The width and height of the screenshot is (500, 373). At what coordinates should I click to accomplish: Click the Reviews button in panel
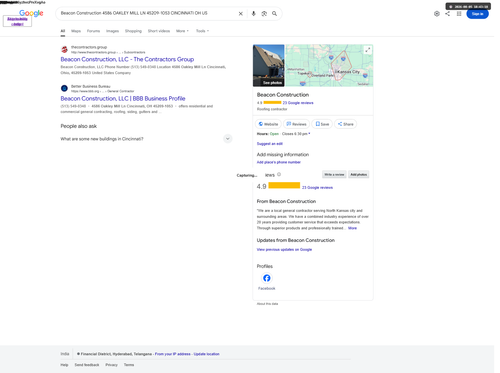296,124
